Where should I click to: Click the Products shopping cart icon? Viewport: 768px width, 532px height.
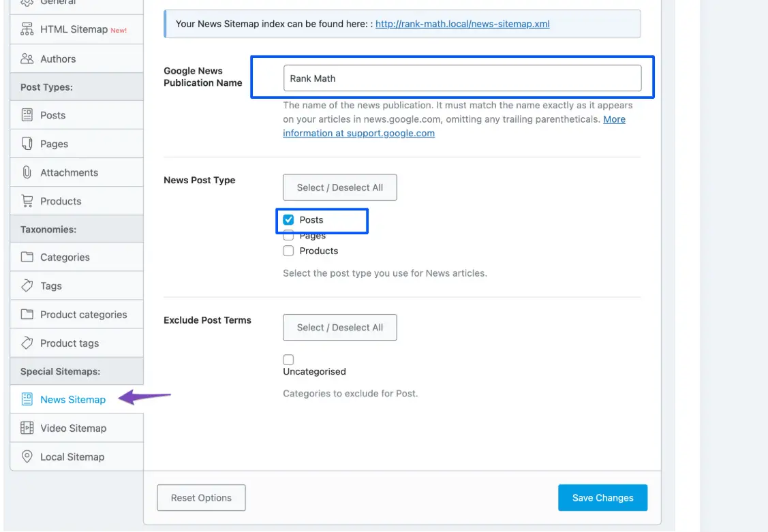tap(27, 201)
